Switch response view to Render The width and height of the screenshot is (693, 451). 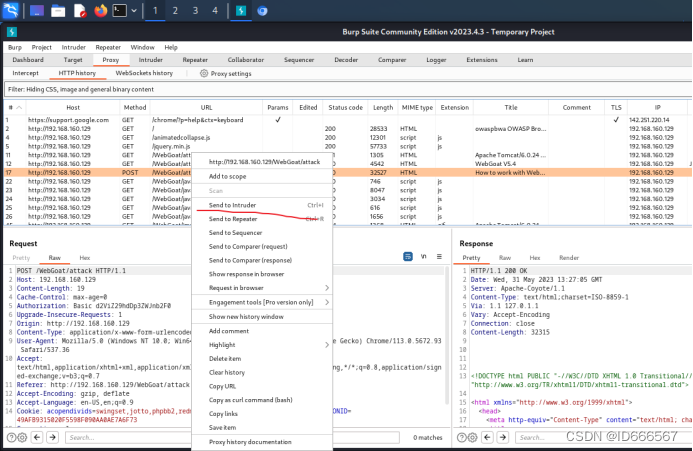click(x=569, y=258)
